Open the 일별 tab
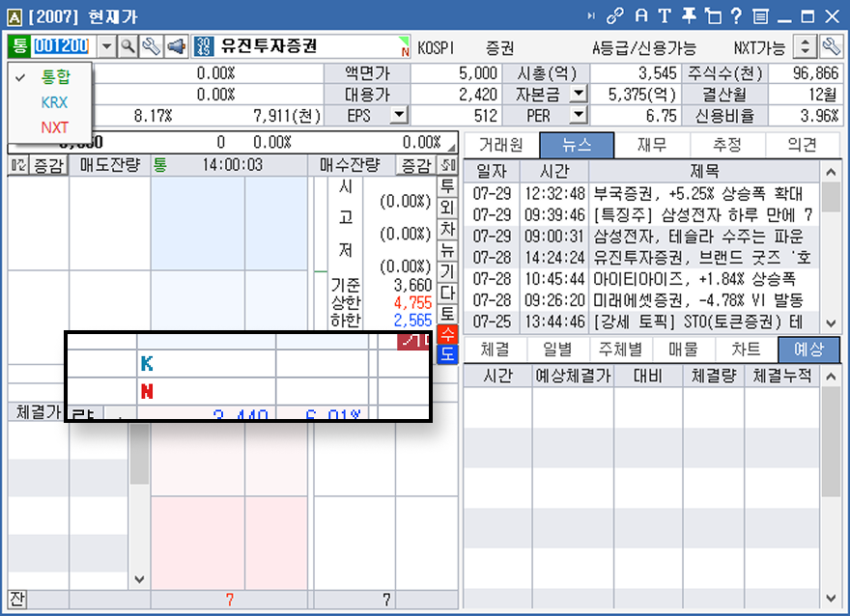The image size is (850, 616). pos(558,350)
